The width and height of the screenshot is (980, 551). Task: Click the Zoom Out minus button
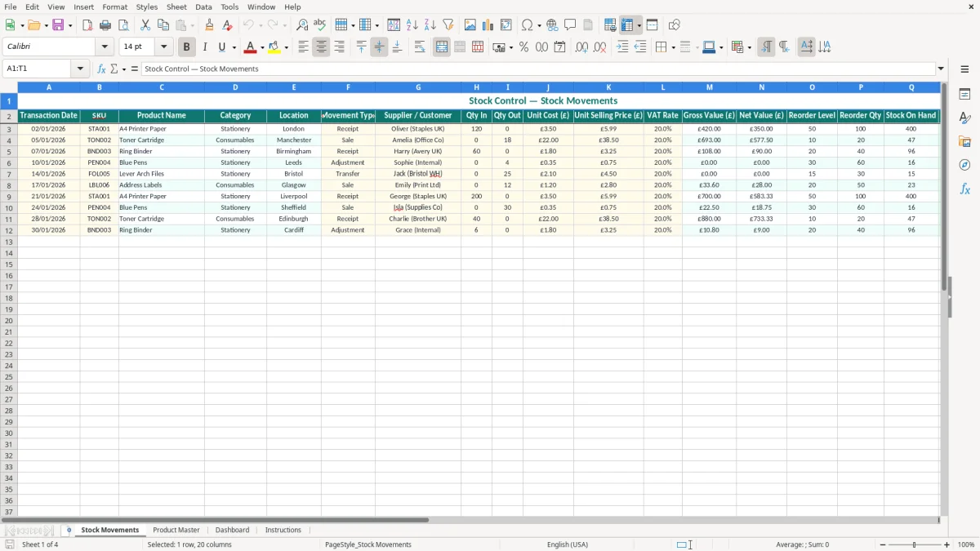882,544
